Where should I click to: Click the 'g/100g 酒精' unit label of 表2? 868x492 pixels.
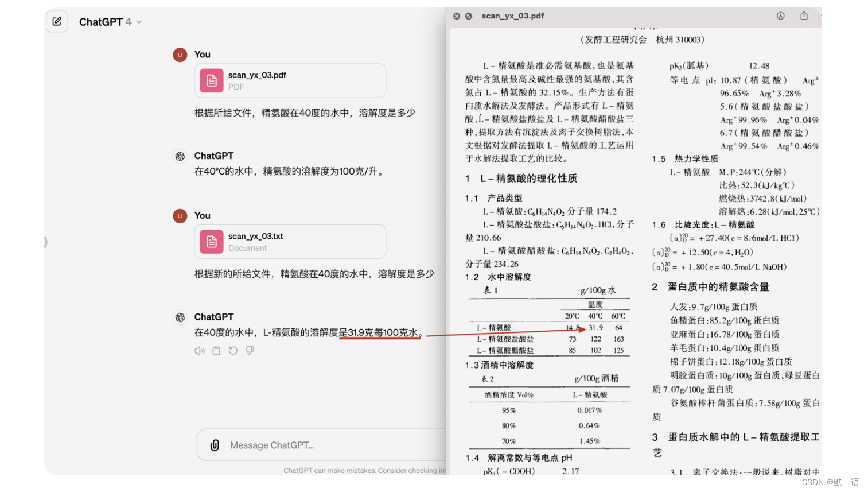coord(597,378)
